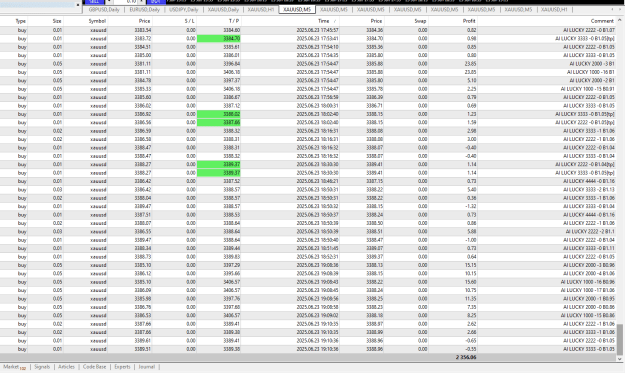
Task: Sort by the S / L column header
Action: tap(190, 21)
